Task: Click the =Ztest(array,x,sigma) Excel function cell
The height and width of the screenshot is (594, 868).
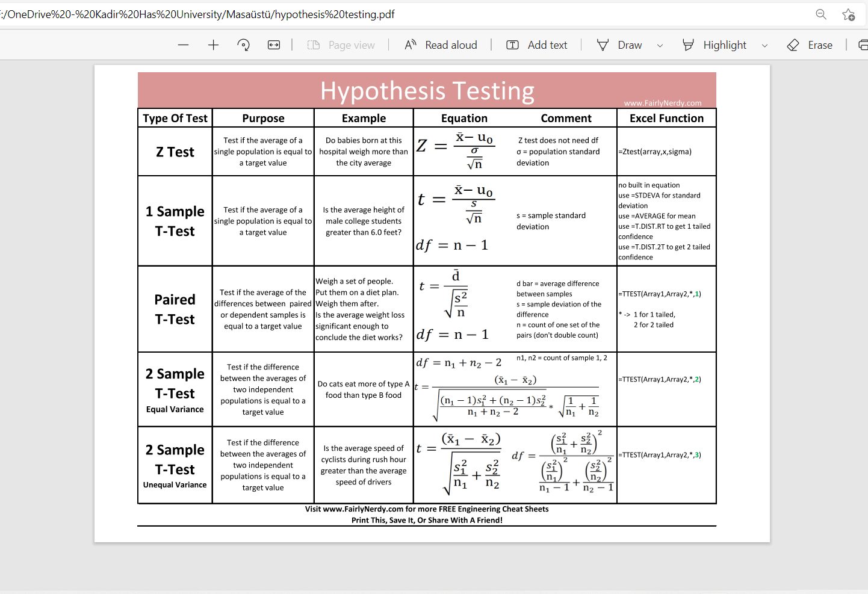Action: tap(655, 152)
